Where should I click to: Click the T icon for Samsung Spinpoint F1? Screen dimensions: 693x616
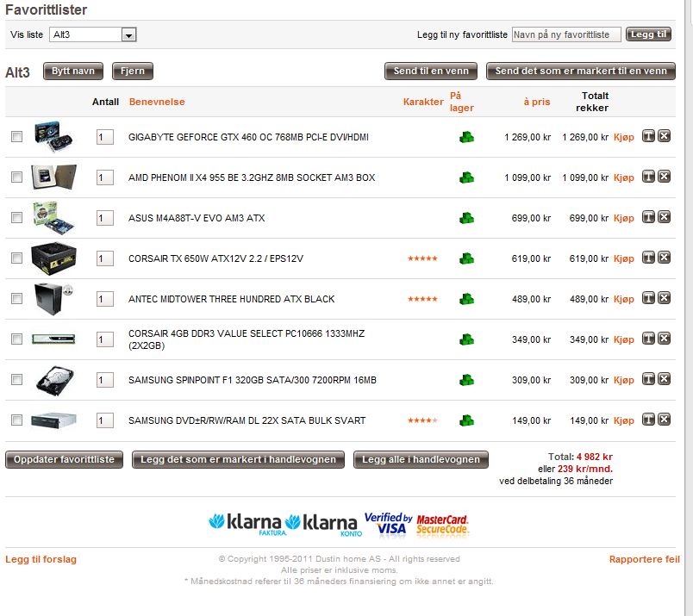648,379
